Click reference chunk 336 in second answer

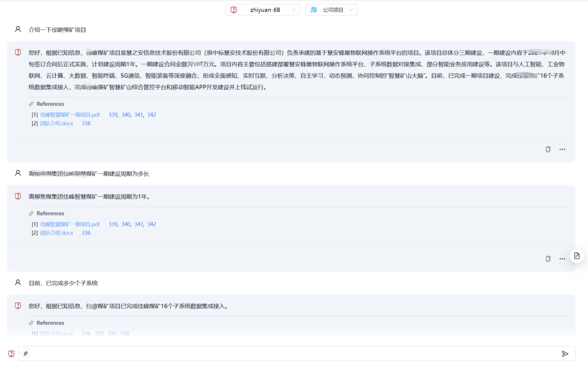pos(86,233)
